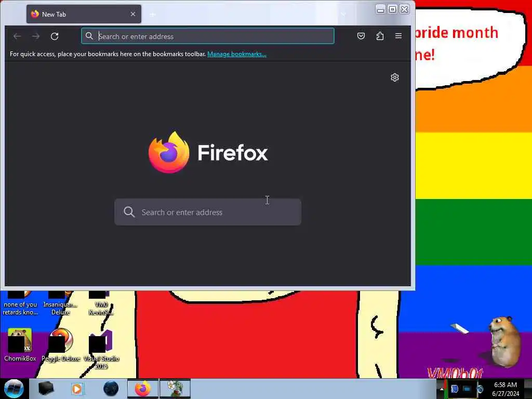This screenshot has height=399, width=532.
Task: Click the forward navigation arrow
Action: (x=36, y=36)
